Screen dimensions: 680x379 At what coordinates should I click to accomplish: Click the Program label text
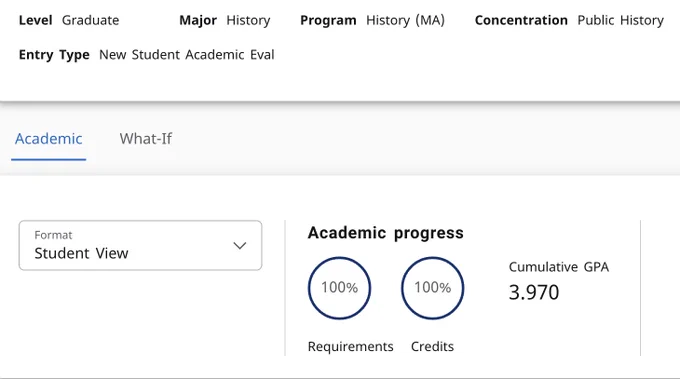pyautogui.click(x=328, y=20)
